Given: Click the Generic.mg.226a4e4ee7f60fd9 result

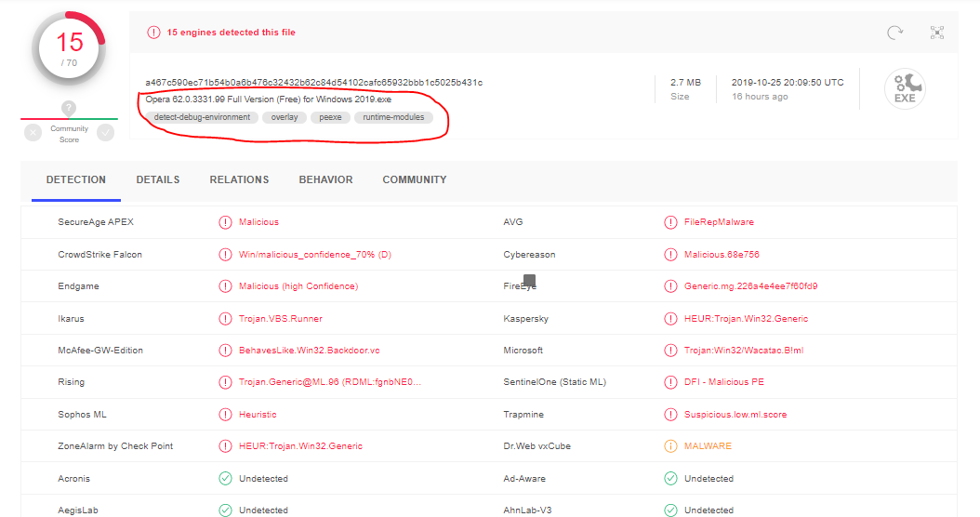Looking at the screenshot, I should [x=750, y=286].
